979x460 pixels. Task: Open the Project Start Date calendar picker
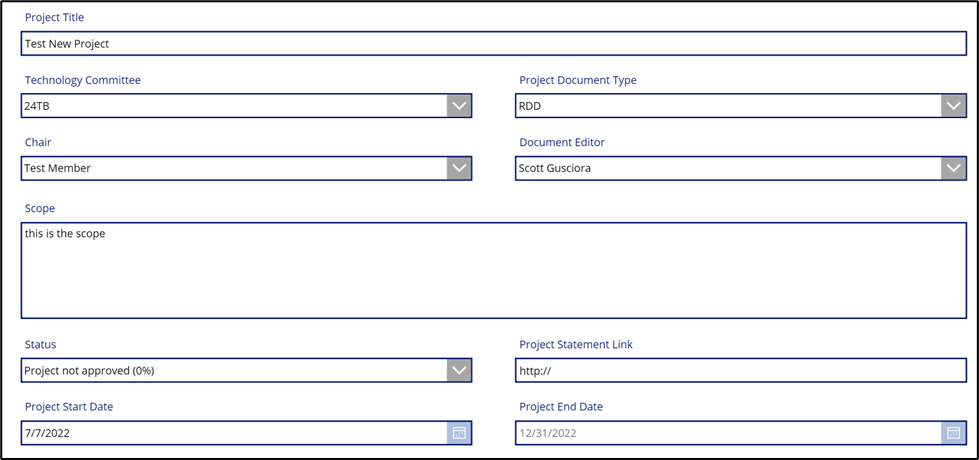point(459,433)
